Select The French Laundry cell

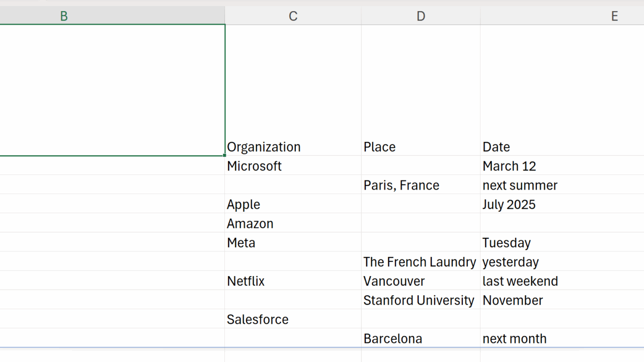(420, 261)
